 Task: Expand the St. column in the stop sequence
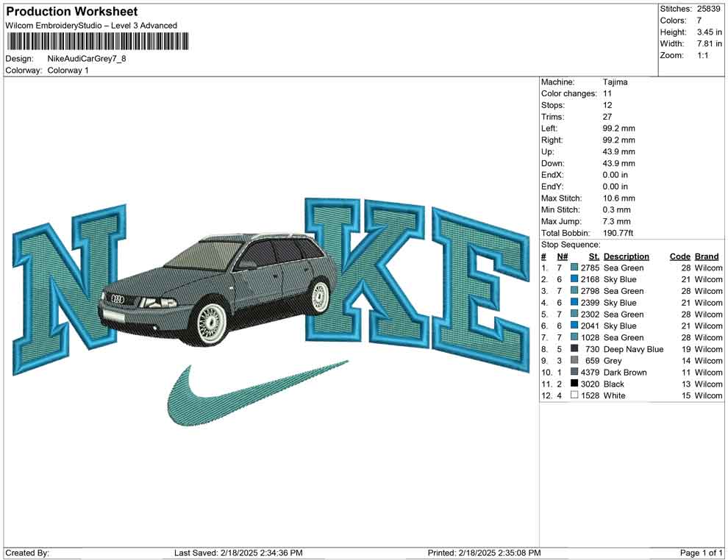593,256
